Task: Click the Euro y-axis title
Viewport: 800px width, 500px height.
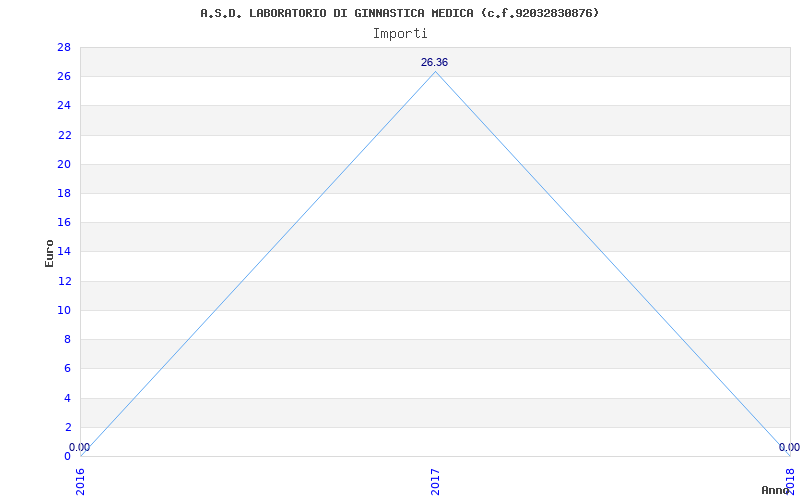Action: coord(49,253)
